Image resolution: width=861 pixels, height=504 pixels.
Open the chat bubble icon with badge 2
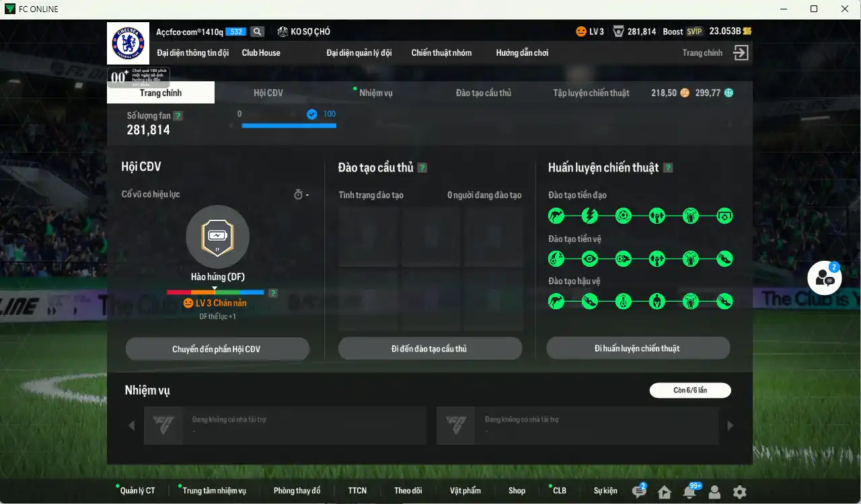639,491
